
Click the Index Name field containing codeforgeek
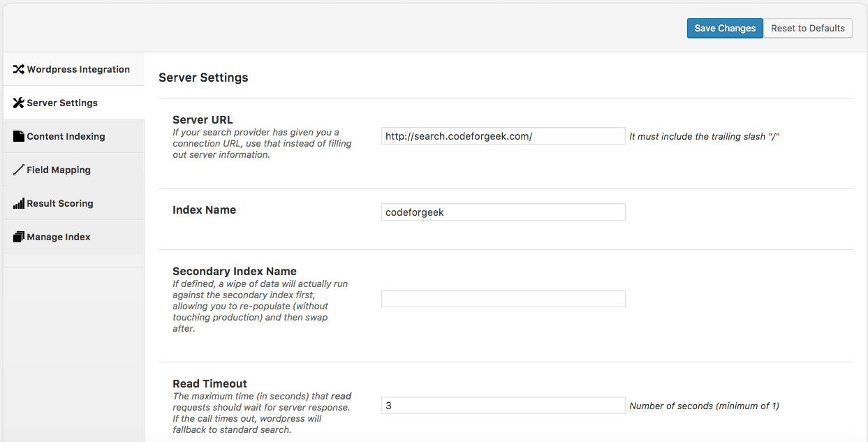[503, 212]
